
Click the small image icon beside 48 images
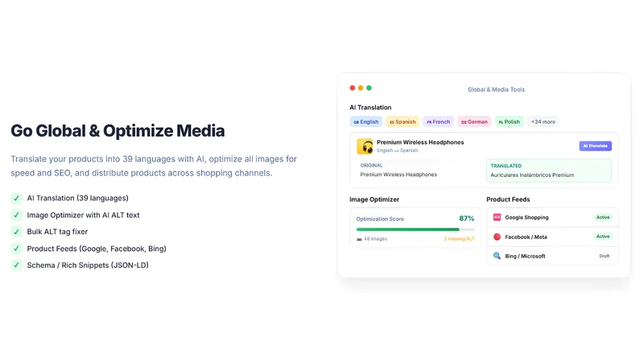(359, 239)
